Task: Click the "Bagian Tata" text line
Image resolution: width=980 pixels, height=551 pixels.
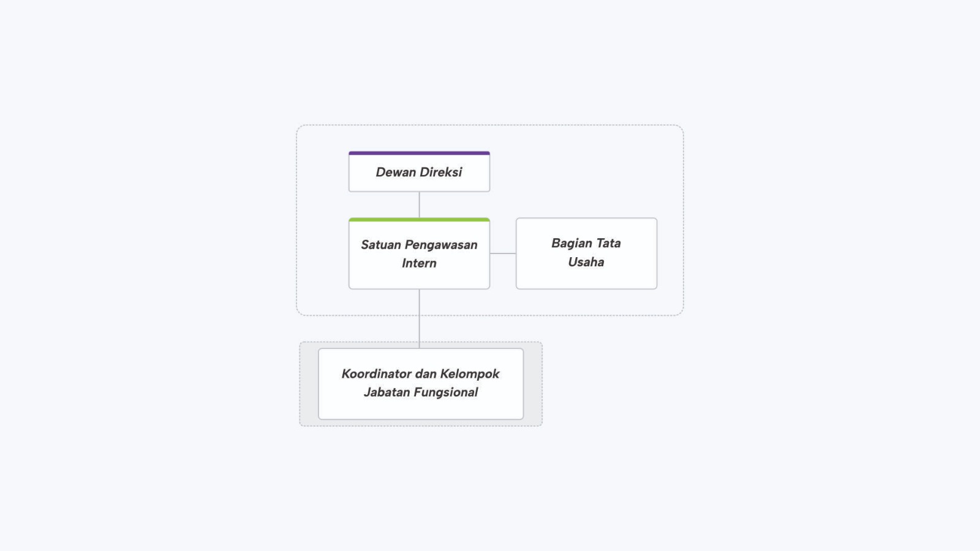Action: coord(586,243)
